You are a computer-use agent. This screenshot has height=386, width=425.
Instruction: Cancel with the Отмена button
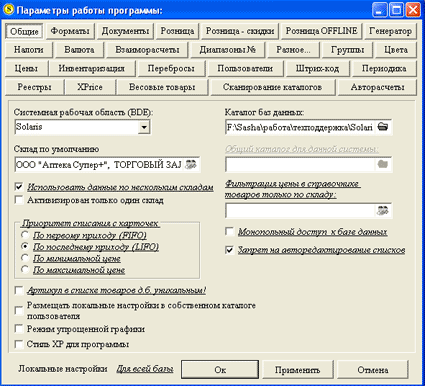pyautogui.click(x=373, y=369)
